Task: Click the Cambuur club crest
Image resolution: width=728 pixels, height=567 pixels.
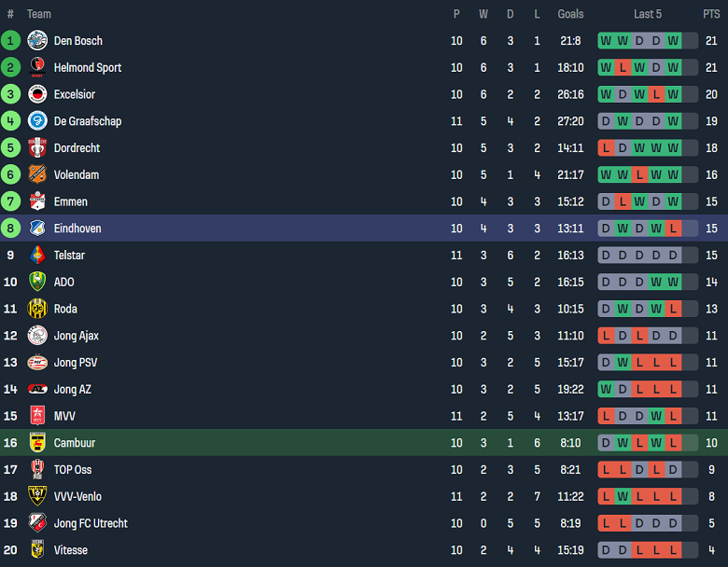Action: click(x=37, y=443)
